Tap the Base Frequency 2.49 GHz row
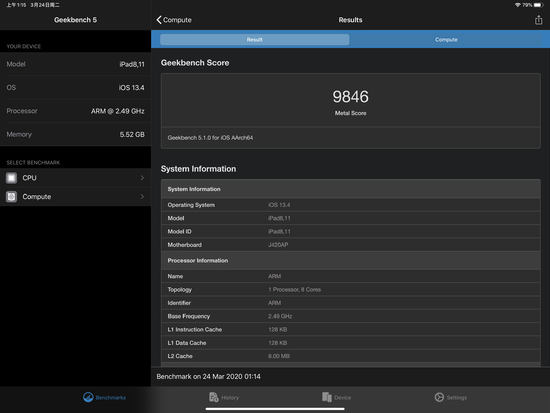550x413 pixels. (350, 316)
